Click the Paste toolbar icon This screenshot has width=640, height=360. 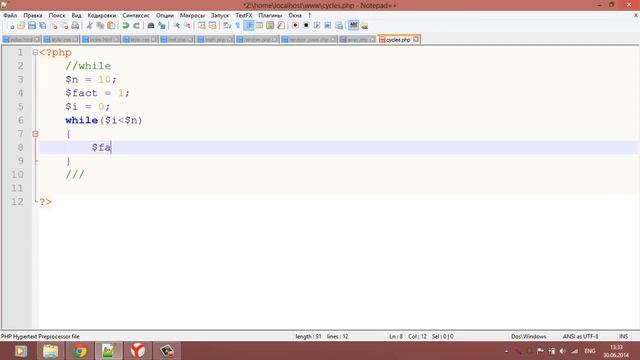tap(111, 26)
